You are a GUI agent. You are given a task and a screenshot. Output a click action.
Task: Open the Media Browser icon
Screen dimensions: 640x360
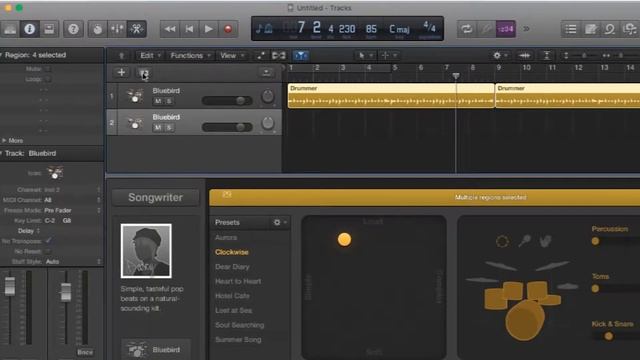[630, 29]
